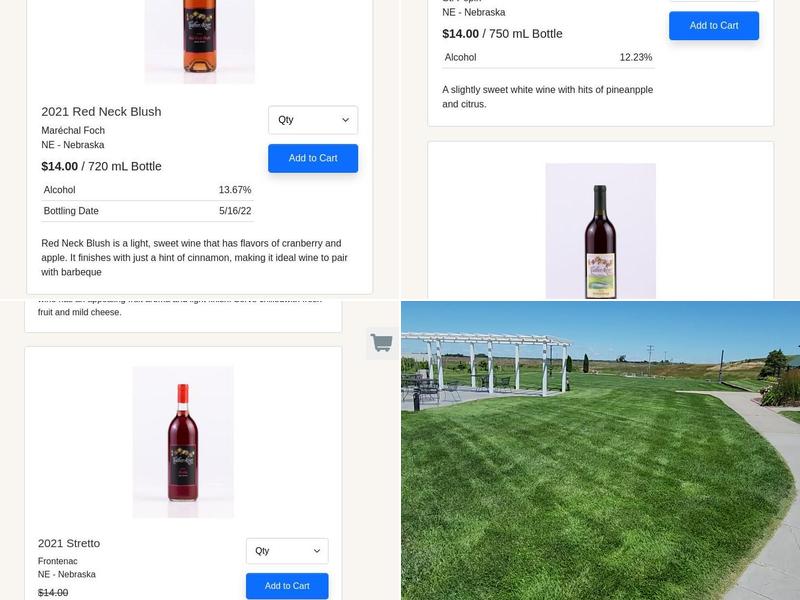
Task: Open the orange Red Neck Blush bottle image
Action: (199, 41)
